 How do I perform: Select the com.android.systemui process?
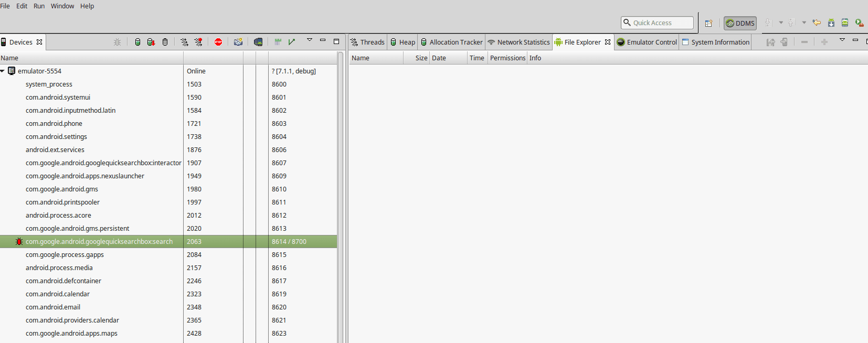pyautogui.click(x=168, y=97)
